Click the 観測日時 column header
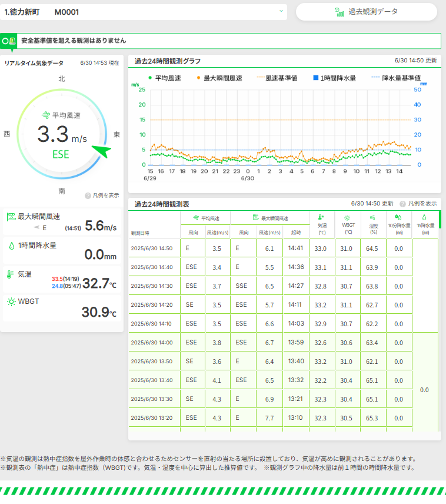The width and height of the screenshot is (446, 504). 140,233
